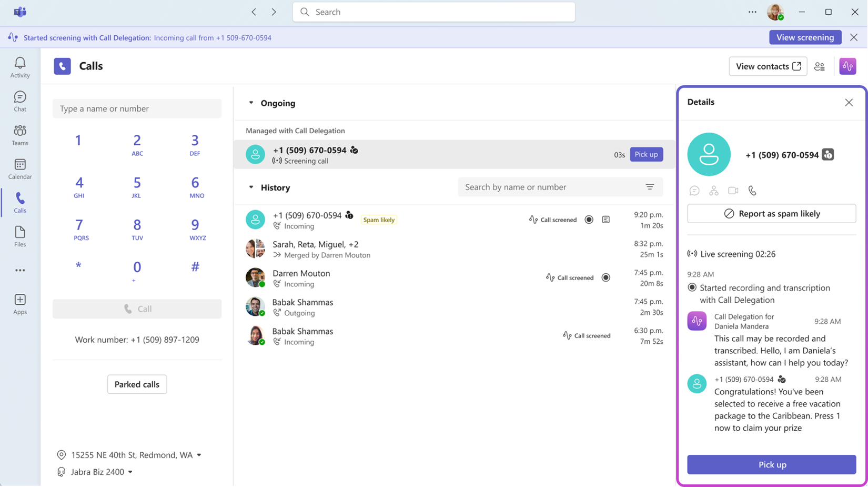Dial digit 1 on keypad

(78, 141)
